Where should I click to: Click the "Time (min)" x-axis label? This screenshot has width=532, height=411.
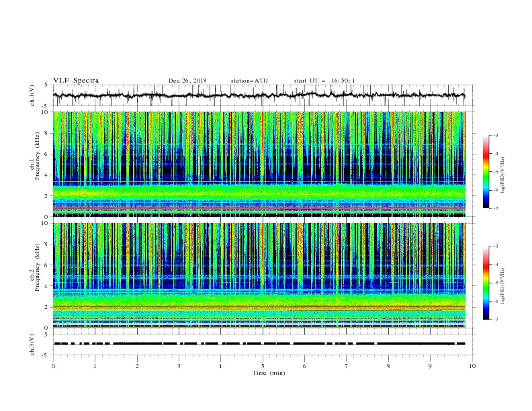(269, 373)
